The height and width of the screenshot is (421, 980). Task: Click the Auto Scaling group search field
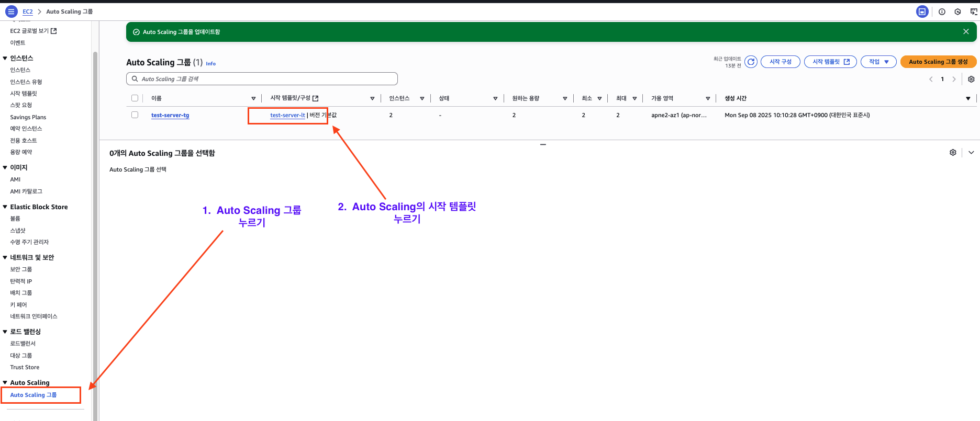point(262,79)
